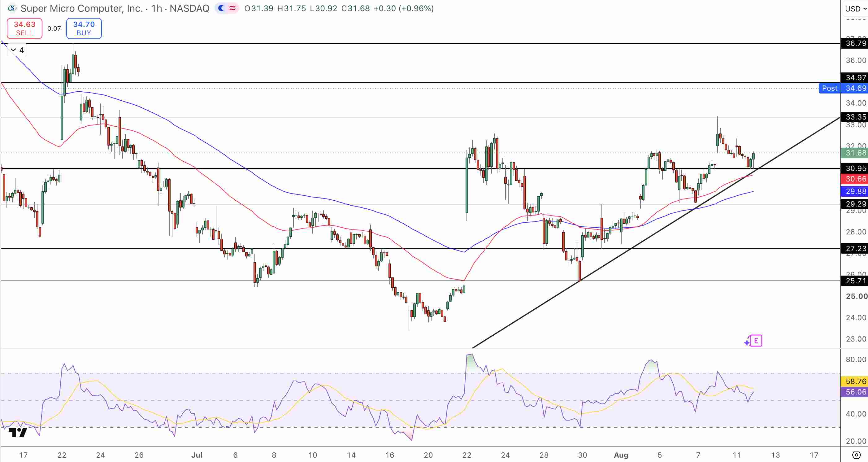Expand the collapsed indicators legend showing 4
868x462 pixels.
pos(17,50)
